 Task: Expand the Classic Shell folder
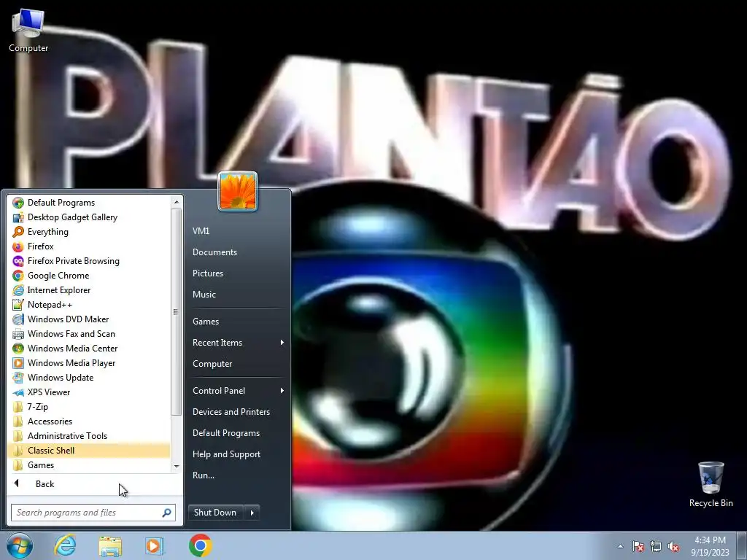pyautogui.click(x=88, y=451)
